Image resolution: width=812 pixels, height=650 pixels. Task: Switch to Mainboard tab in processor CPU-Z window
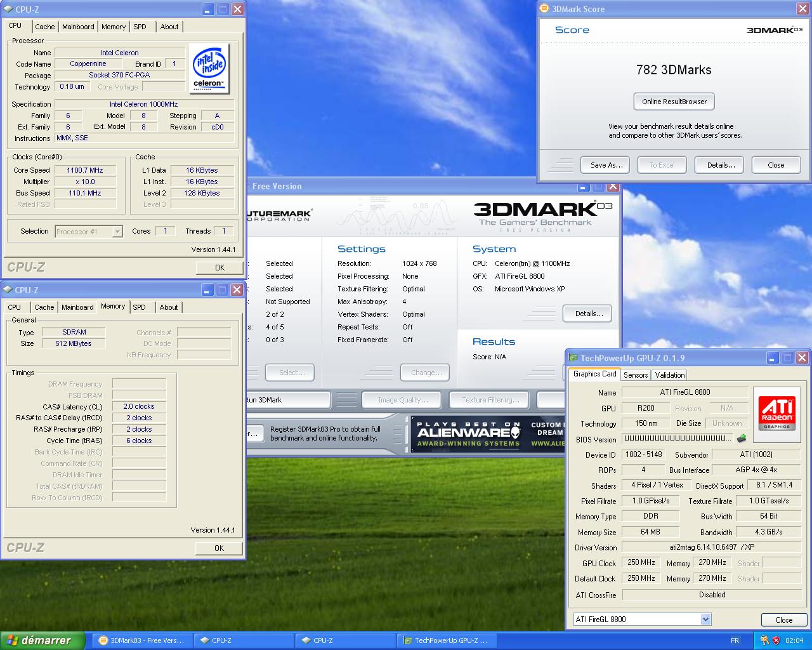(78, 27)
